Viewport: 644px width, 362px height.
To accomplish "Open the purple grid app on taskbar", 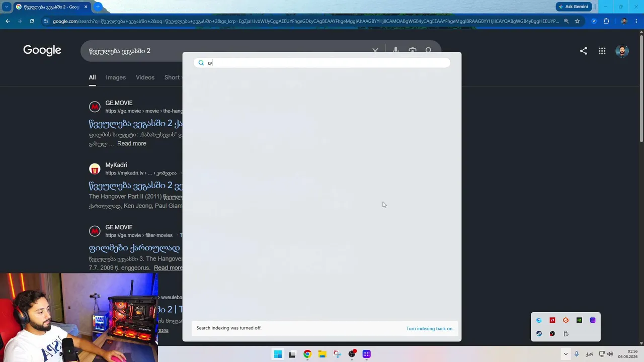I will (x=367, y=354).
